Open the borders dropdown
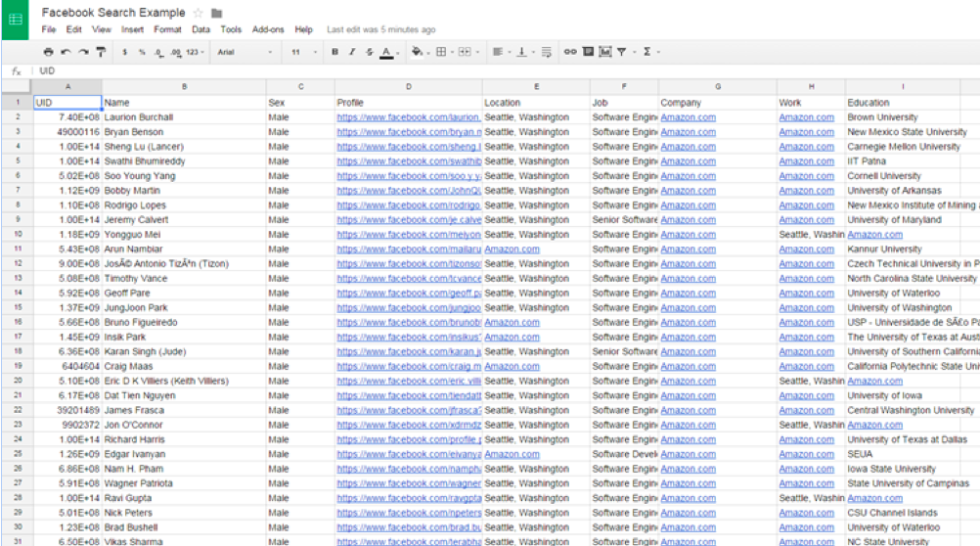980x546 pixels. (444, 52)
